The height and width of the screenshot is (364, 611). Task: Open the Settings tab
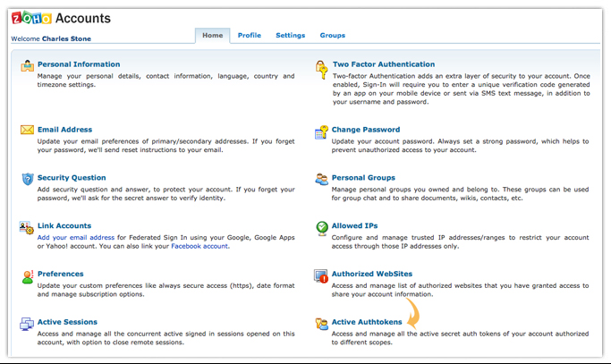(x=290, y=36)
